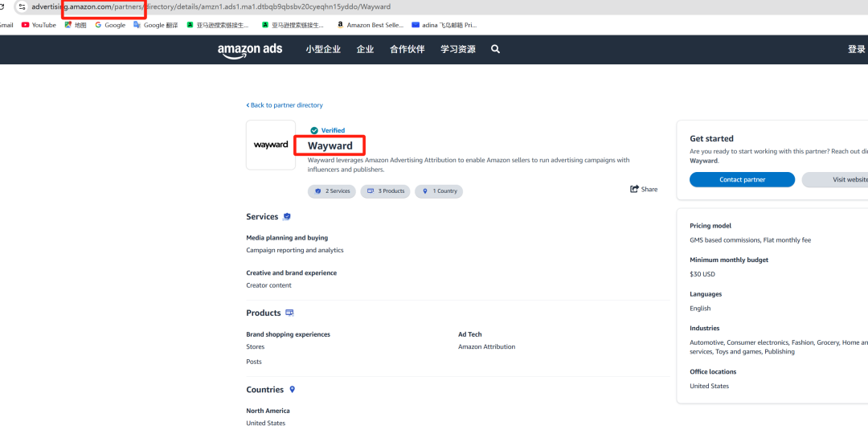Image resolution: width=868 pixels, height=438 pixels.
Task: Open the Google bookmark
Action: point(110,25)
